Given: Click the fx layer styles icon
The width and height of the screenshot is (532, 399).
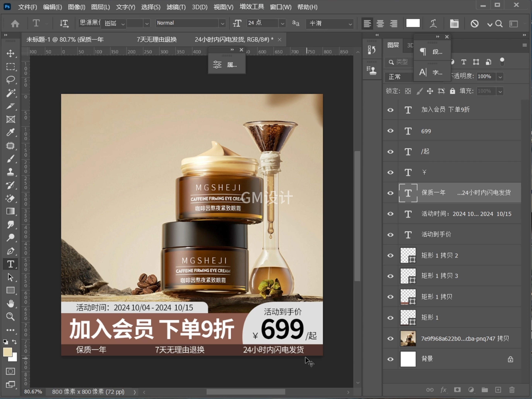Looking at the screenshot, I should pyautogui.click(x=443, y=390).
